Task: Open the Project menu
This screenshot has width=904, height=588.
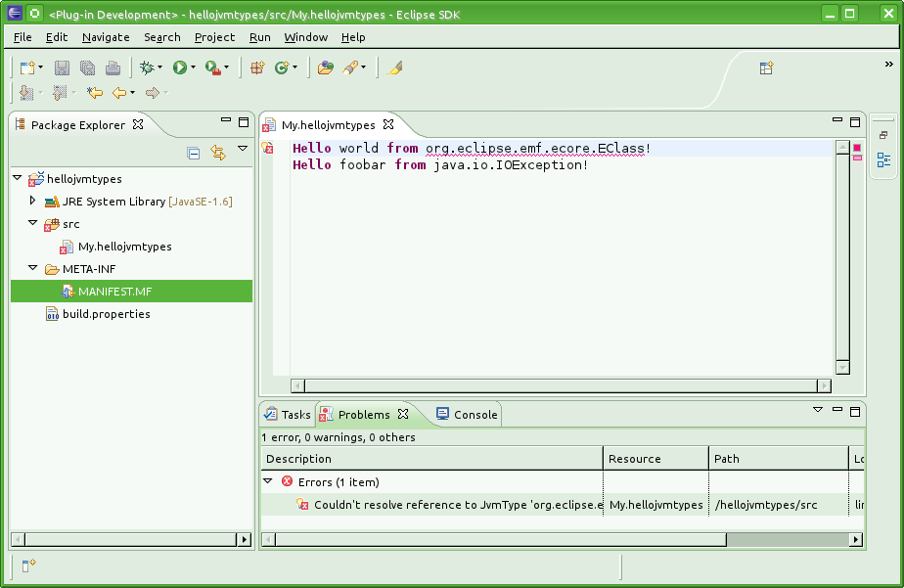Action: (x=214, y=37)
